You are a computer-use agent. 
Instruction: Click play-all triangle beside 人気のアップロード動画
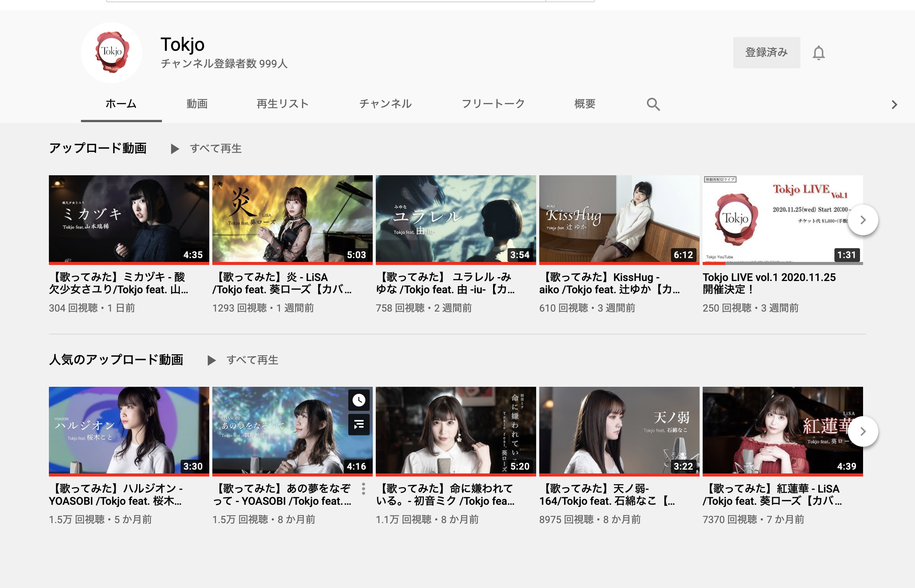point(211,360)
